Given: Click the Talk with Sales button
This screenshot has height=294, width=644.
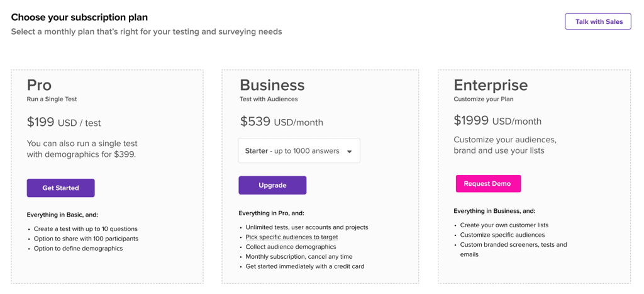Looking at the screenshot, I should point(598,21).
